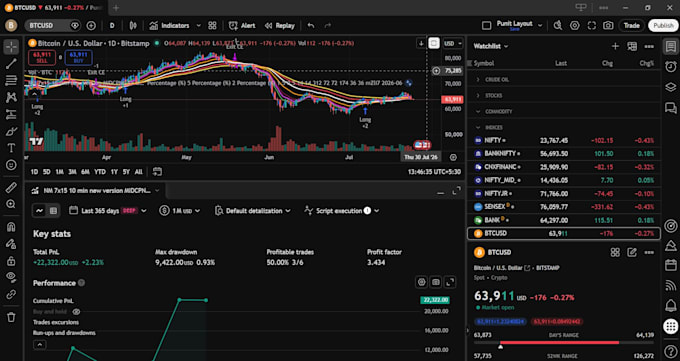The width and height of the screenshot is (680, 361).
Task: Open the Default detalization dropdown
Action: (x=253, y=211)
